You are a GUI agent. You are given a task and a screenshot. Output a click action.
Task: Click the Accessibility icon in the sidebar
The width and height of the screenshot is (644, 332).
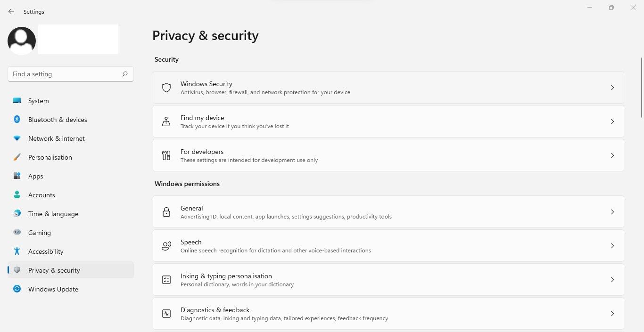point(17,251)
